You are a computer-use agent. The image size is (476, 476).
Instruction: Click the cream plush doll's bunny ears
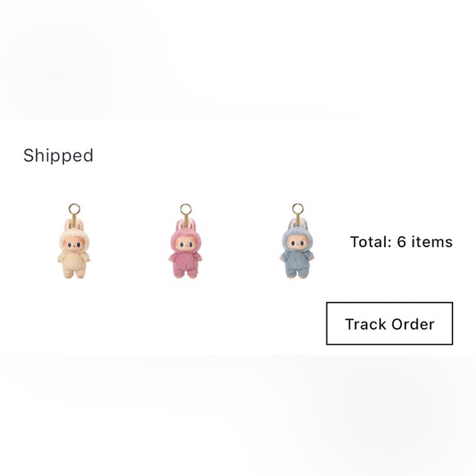pyautogui.click(x=74, y=225)
